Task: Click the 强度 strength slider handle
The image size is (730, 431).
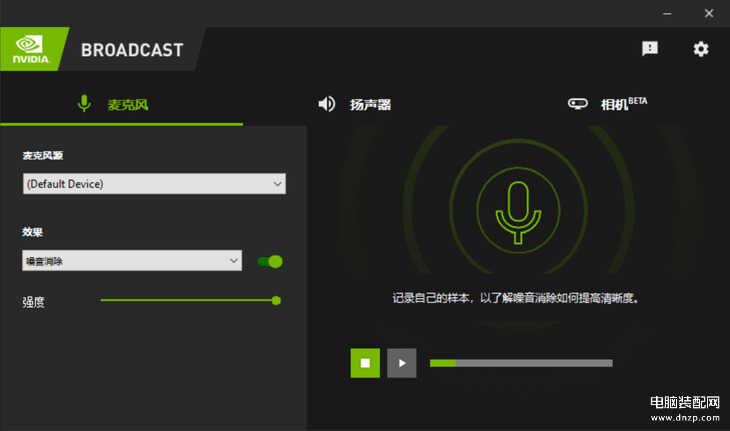Action: tap(276, 301)
